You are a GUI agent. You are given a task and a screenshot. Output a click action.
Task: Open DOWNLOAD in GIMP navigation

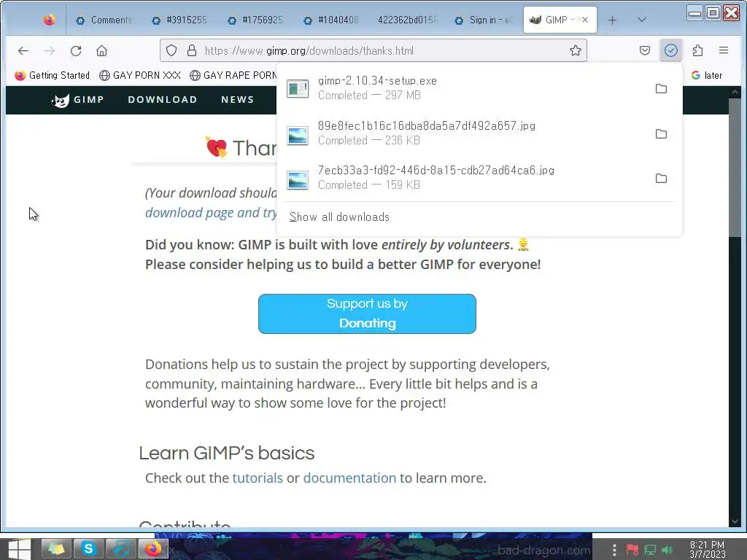point(163,99)
